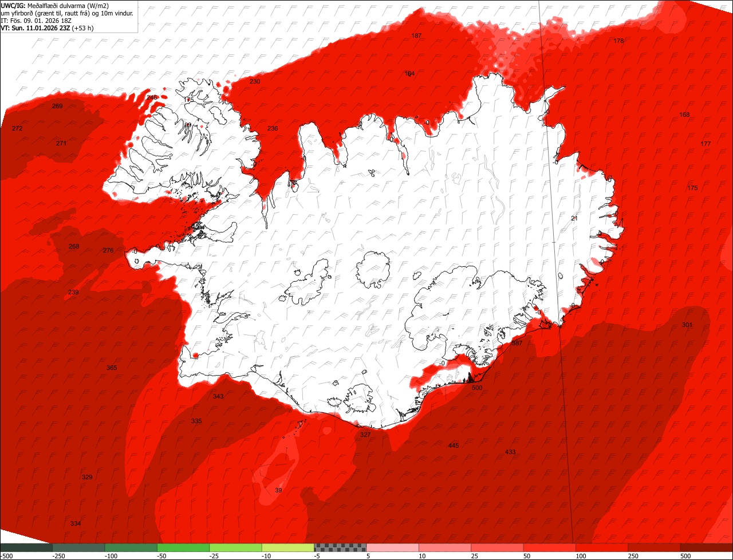Image resolution: width=733 pixels, height=560 pixels.
Task: Click the legend tick label 250
Action: tap(634, 556)
